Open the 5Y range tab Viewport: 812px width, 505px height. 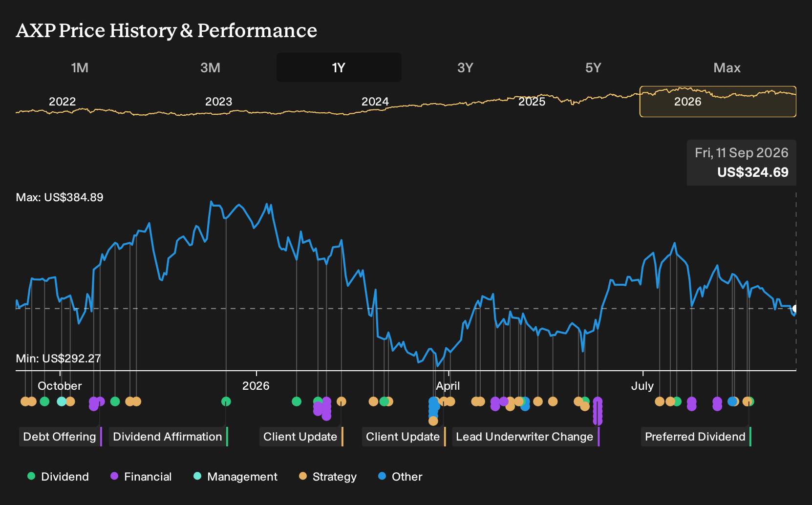click(x=593, y=67)
